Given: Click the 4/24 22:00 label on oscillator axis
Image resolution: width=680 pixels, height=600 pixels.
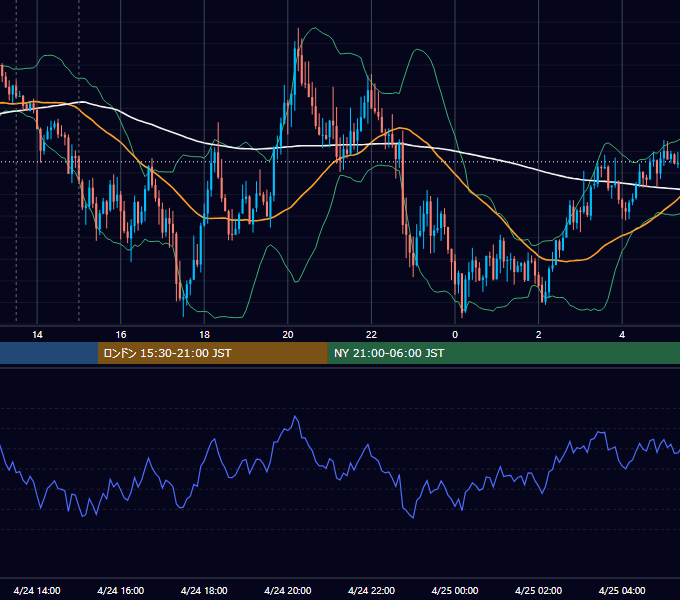Looking at the screenshot, I should [371, 590].
